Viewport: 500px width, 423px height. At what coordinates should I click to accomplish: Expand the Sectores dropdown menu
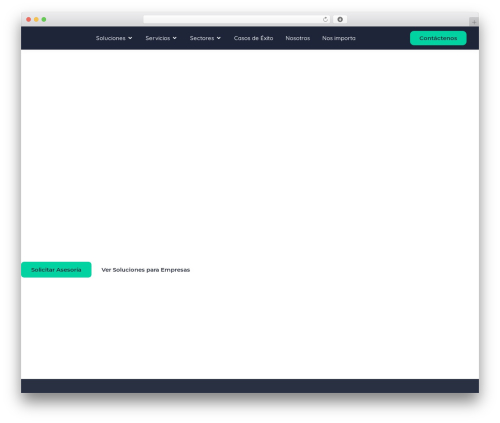[x=205, y=38]
